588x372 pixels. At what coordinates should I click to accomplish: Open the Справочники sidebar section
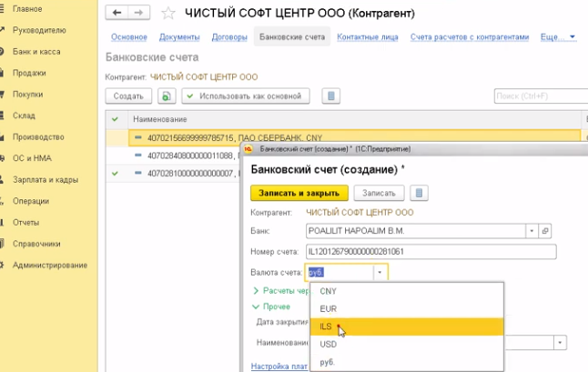[x=36, y=244]
